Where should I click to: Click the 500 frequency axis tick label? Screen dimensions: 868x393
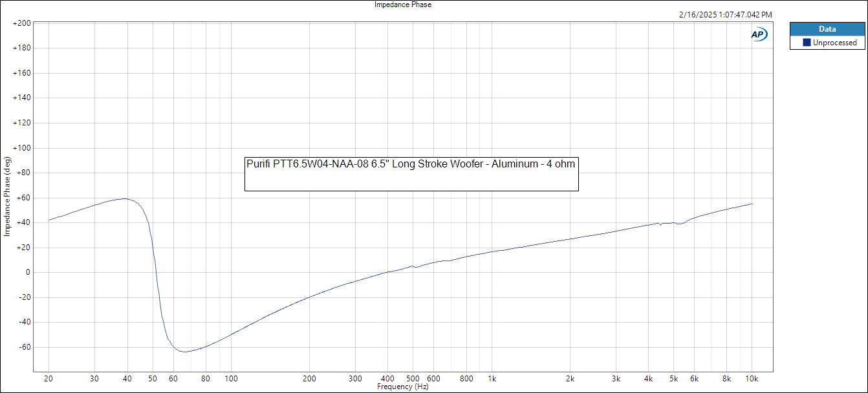(x=413, y=378)
